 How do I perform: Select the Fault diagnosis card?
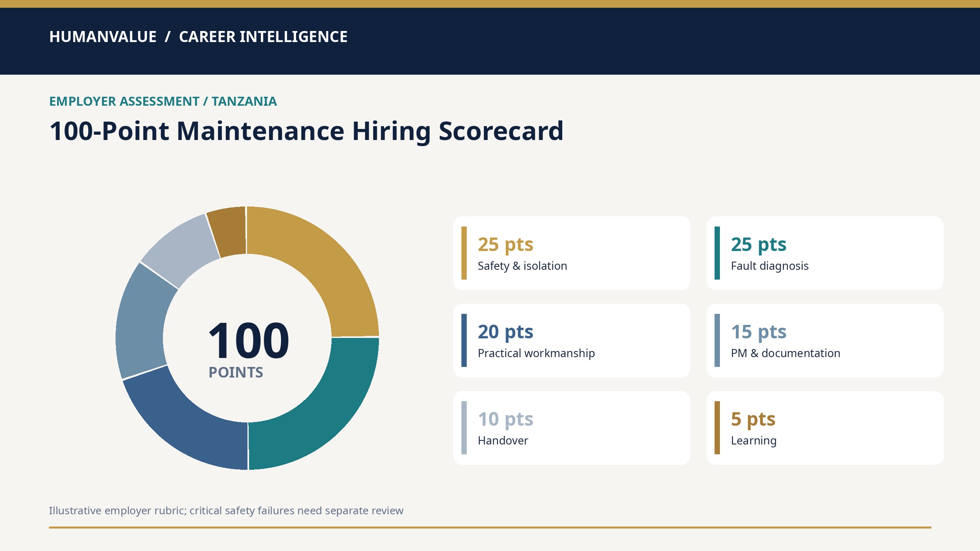tap(825, 253)
